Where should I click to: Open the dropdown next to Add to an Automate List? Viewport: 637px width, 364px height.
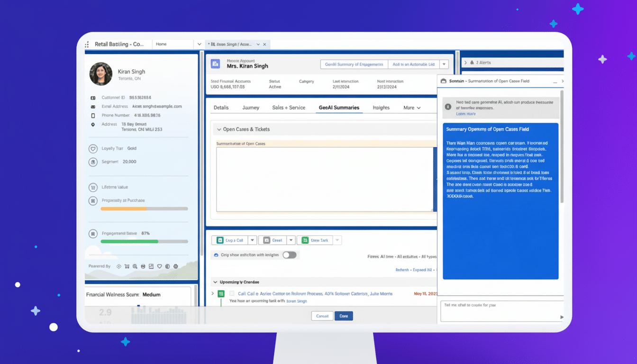[x=444, y=64]
